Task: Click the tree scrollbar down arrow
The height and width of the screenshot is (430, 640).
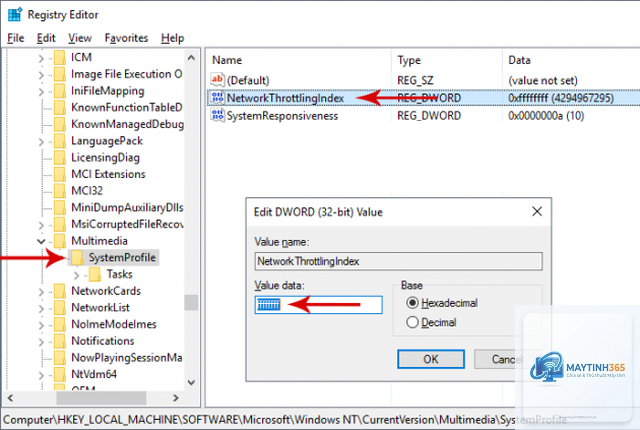Action: [x=191, y=382]
